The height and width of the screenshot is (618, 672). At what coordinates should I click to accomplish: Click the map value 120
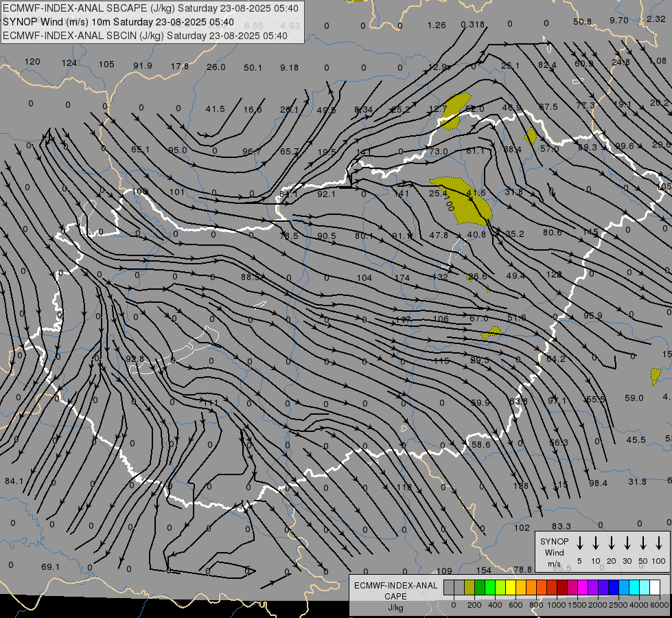[x=32, y=62]
